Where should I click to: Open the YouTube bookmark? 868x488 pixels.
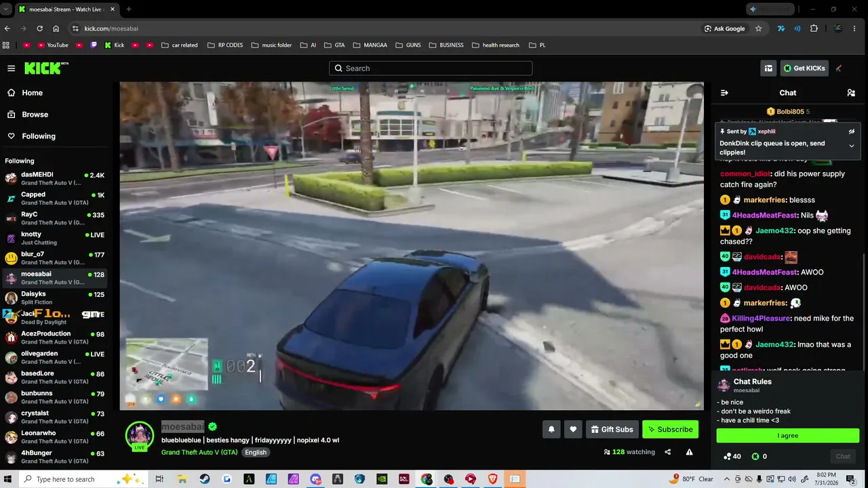coord(53,45)
